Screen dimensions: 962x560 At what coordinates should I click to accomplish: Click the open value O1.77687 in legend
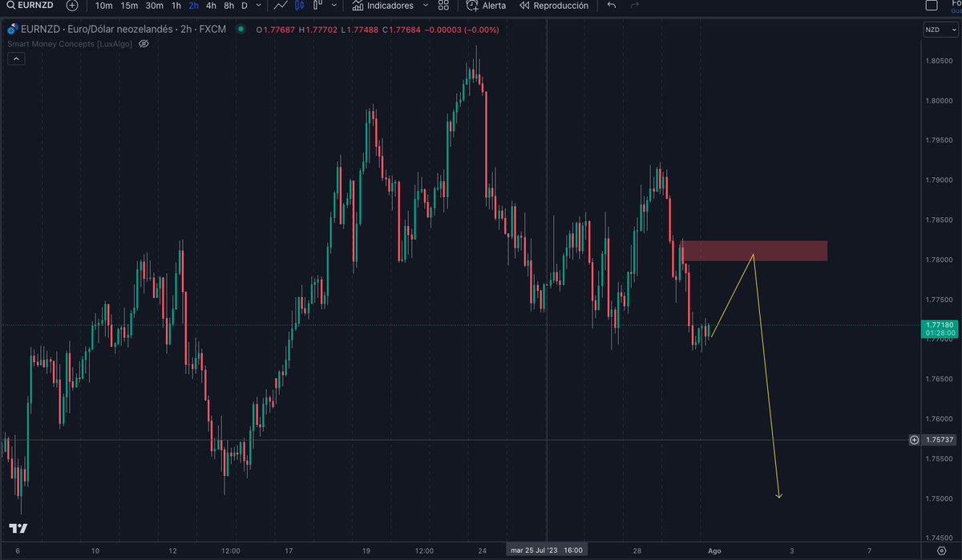click(276, 30)
